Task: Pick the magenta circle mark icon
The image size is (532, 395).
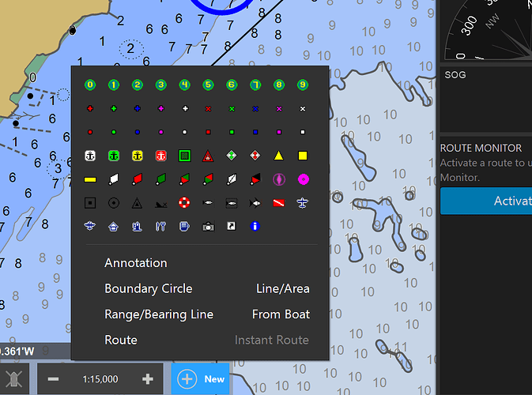Action: tap(302, 179)
